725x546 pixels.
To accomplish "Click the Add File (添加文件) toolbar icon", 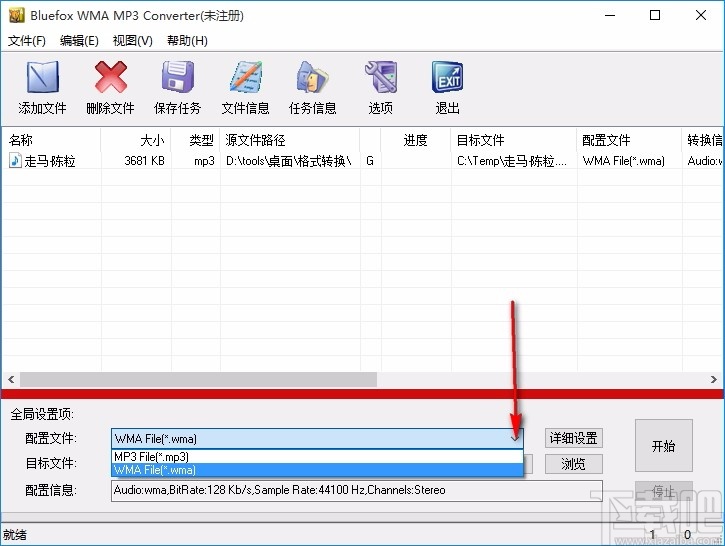I will coord(42,78).
